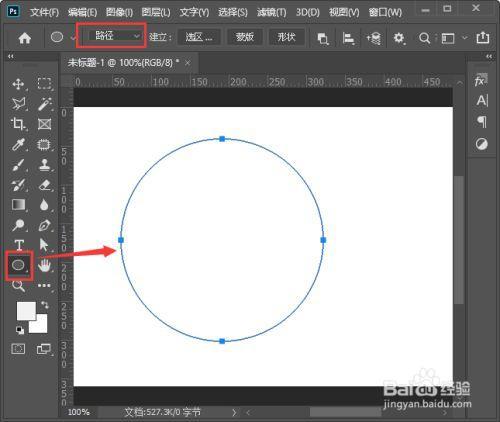
Task: Open the tool mode dropdown showing 路径
Action: [113, 36]
